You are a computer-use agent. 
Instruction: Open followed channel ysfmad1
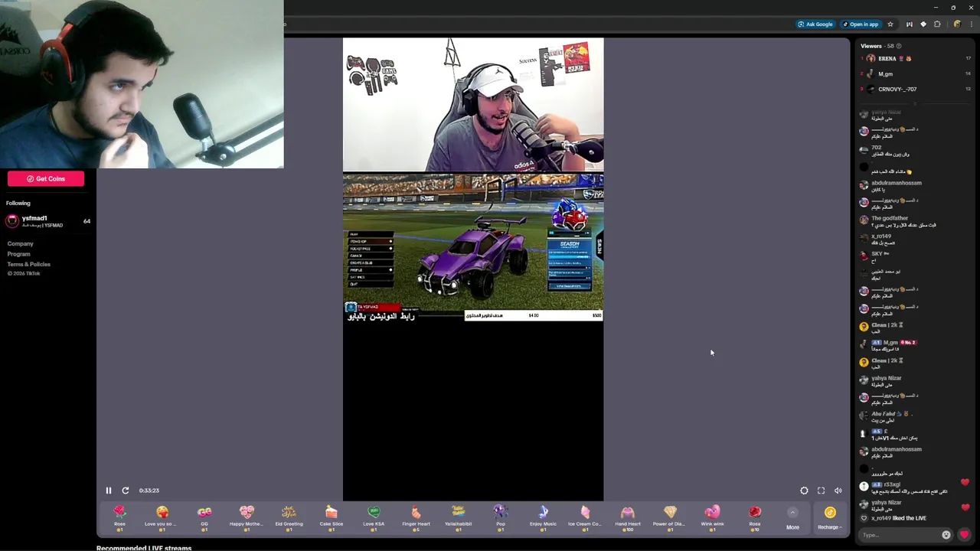click(x=48, y=221)
